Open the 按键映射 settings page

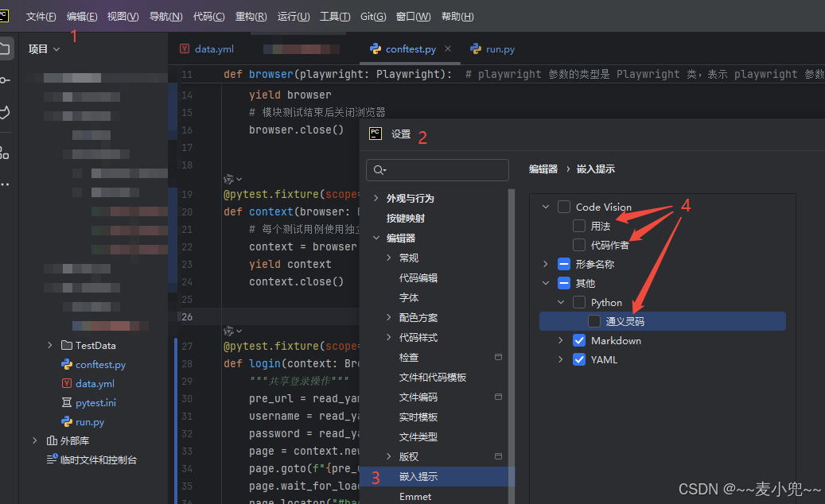(405, 218)
